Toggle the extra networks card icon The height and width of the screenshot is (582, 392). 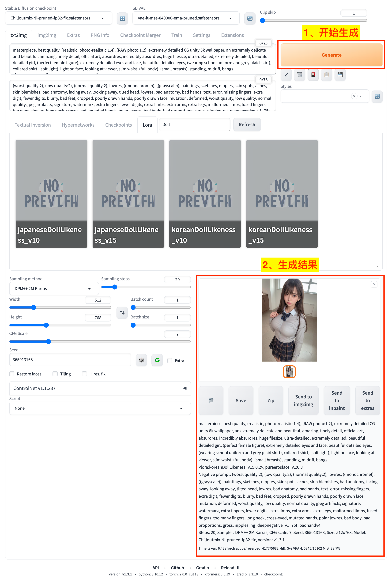point(313,75)
